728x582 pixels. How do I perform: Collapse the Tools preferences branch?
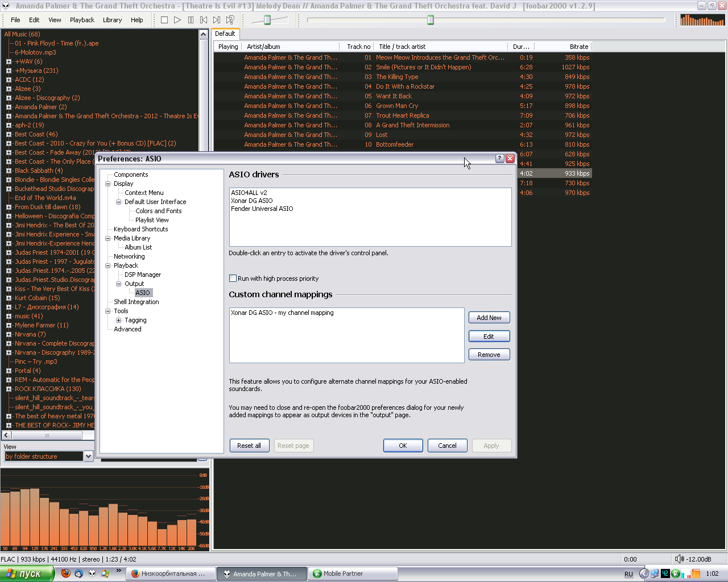(x=108, y=311)
